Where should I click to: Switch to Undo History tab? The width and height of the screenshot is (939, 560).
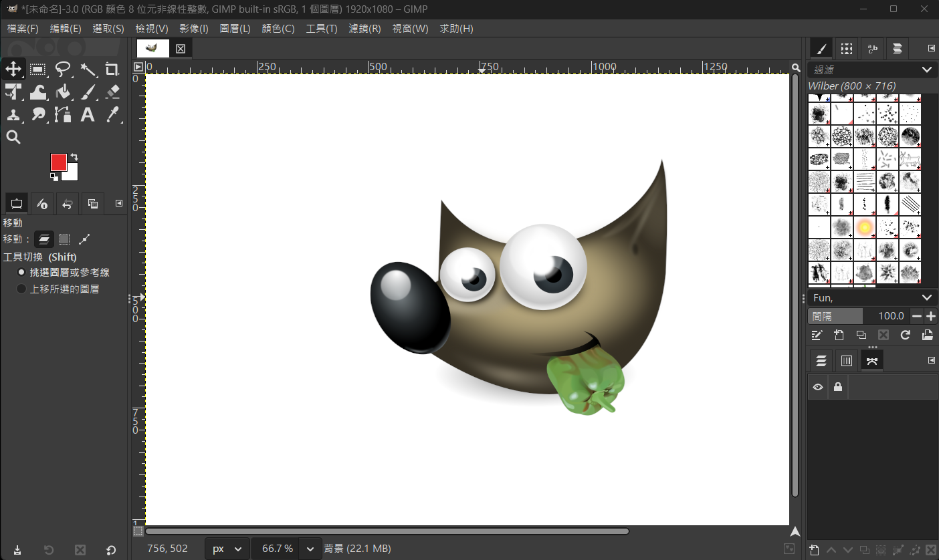click(68, 203)
